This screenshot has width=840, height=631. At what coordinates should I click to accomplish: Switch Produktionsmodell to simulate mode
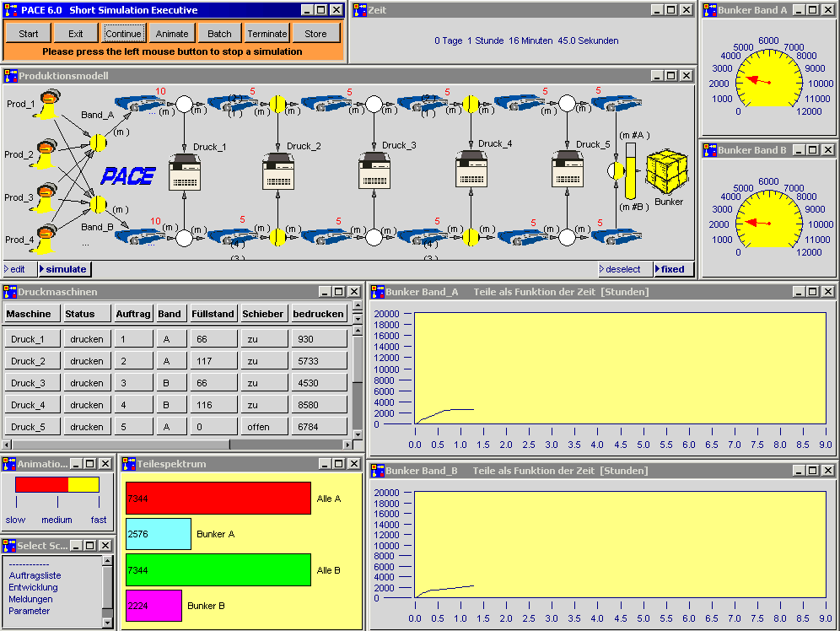coord(63,269)
